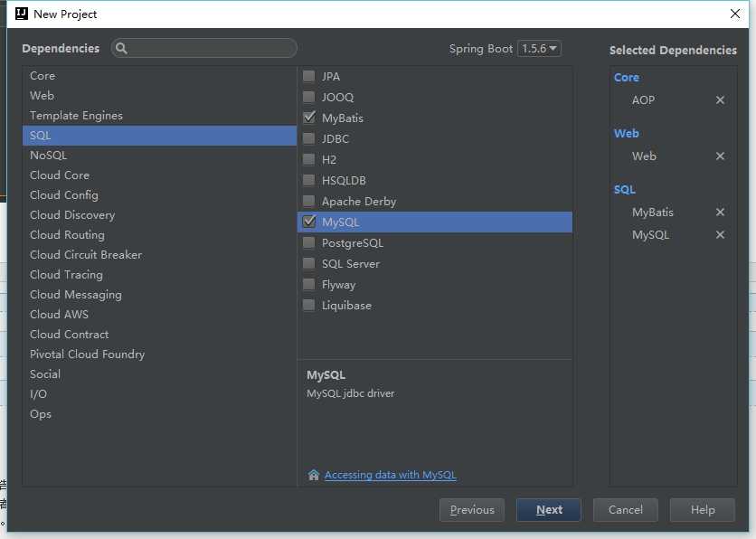Image resolution: width=756 pixels, height=539 pixels.
Task: Select the Social category
Action: click(159, 374)
